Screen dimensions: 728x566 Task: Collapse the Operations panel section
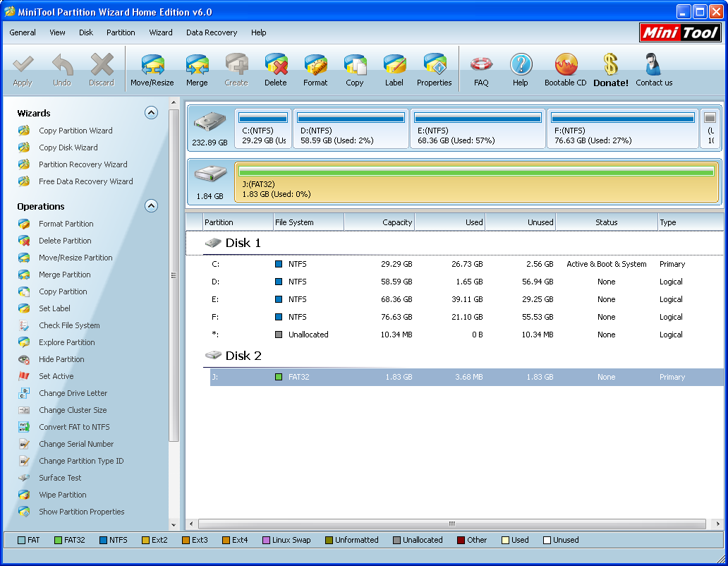pos(151,206)
